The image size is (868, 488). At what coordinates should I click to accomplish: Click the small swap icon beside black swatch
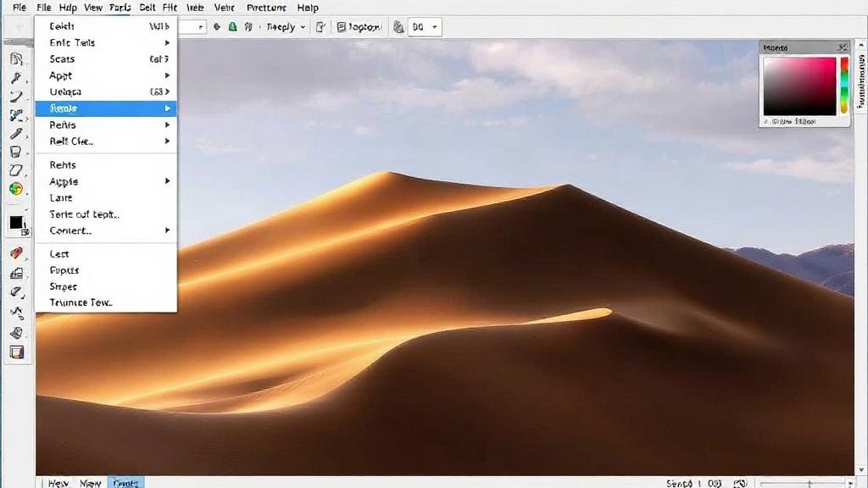point(25,232)
